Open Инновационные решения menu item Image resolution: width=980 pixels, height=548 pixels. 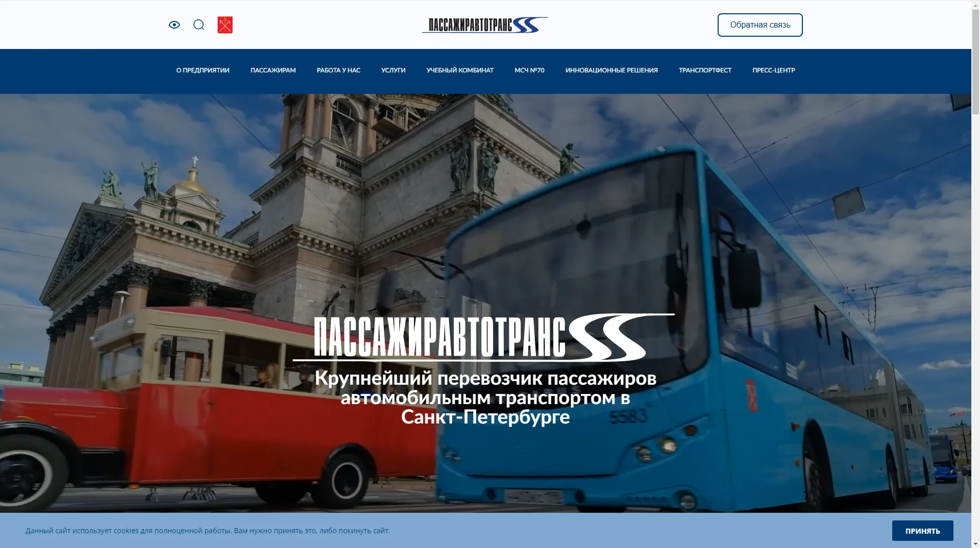click(611, 70)
